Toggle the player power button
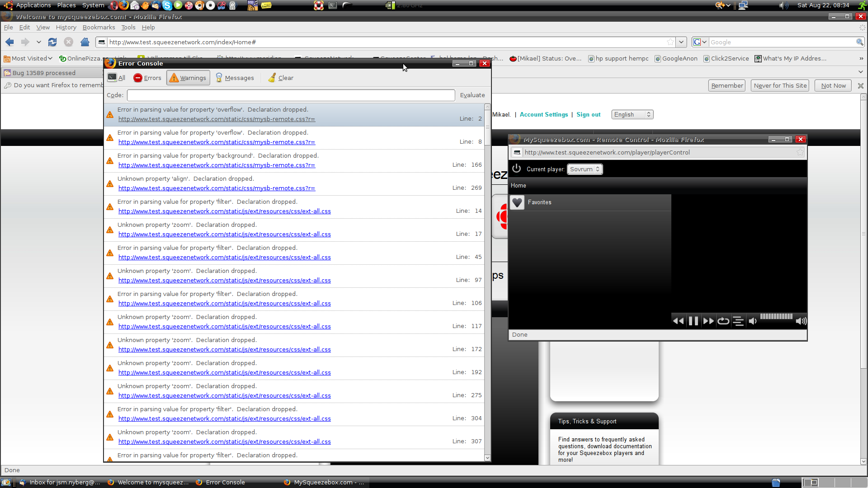 point(516,169)
